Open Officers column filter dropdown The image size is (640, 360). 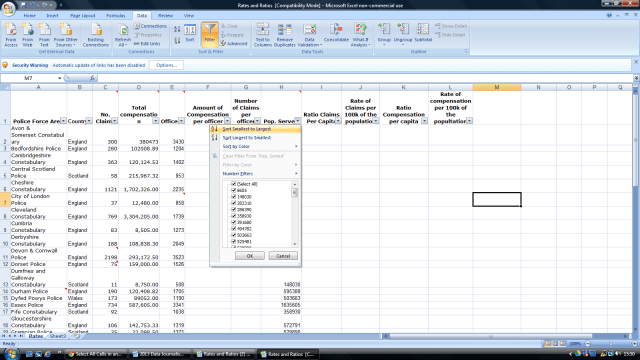pyautogui.click(x=181, y=121)
